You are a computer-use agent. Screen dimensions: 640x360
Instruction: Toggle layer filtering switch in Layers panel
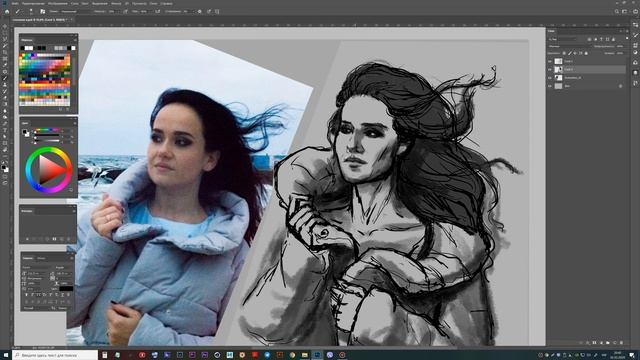pos(627,38)
